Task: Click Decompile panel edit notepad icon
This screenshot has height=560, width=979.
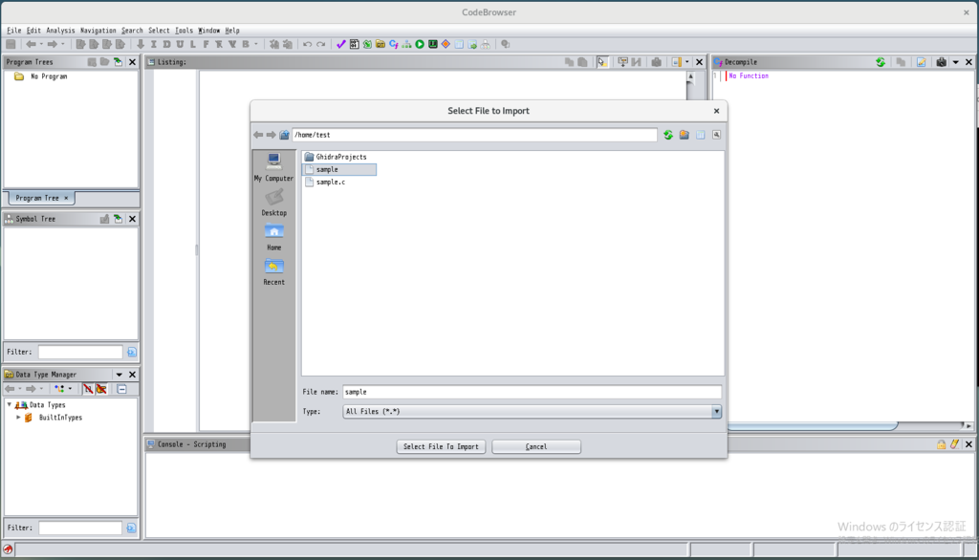Action: point(921,62)
